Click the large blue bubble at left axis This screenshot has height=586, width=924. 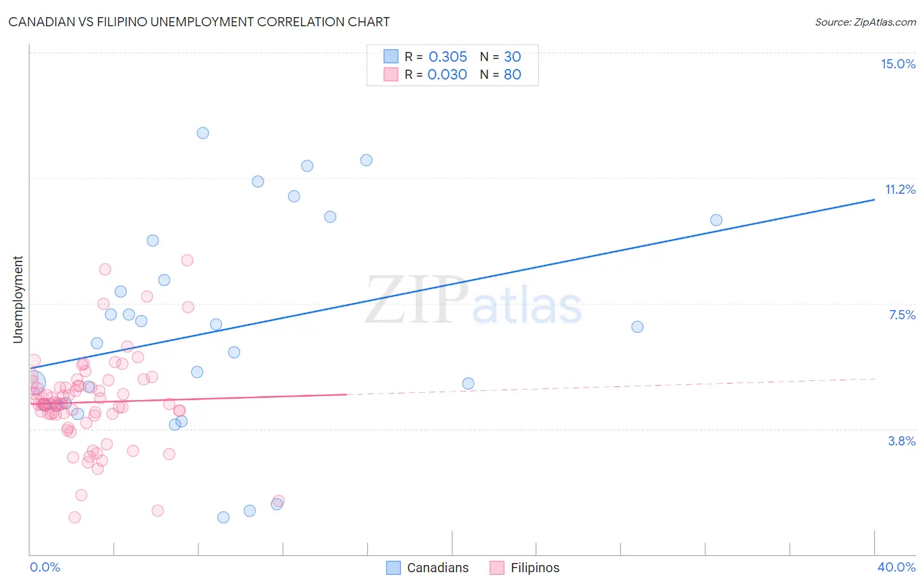34,382
